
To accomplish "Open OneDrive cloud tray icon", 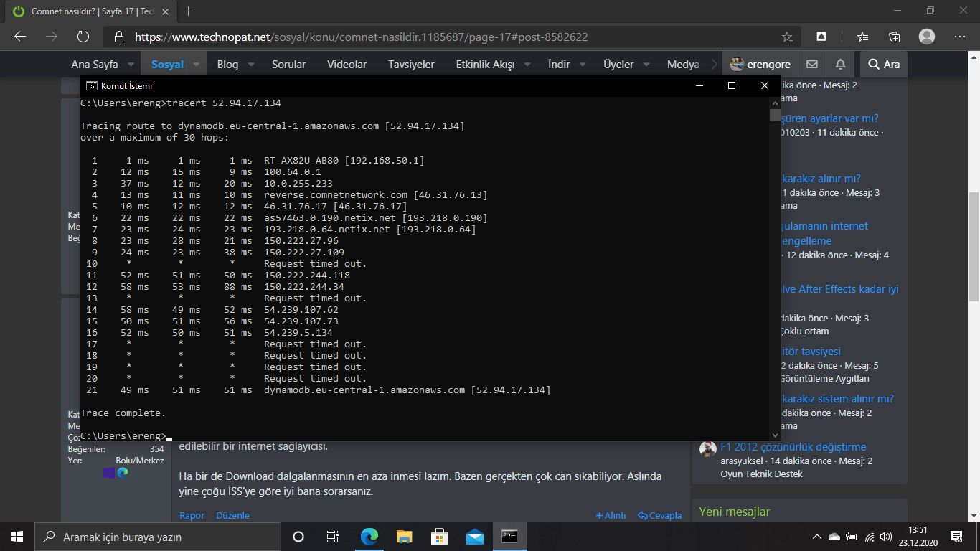I will [834, 537].
